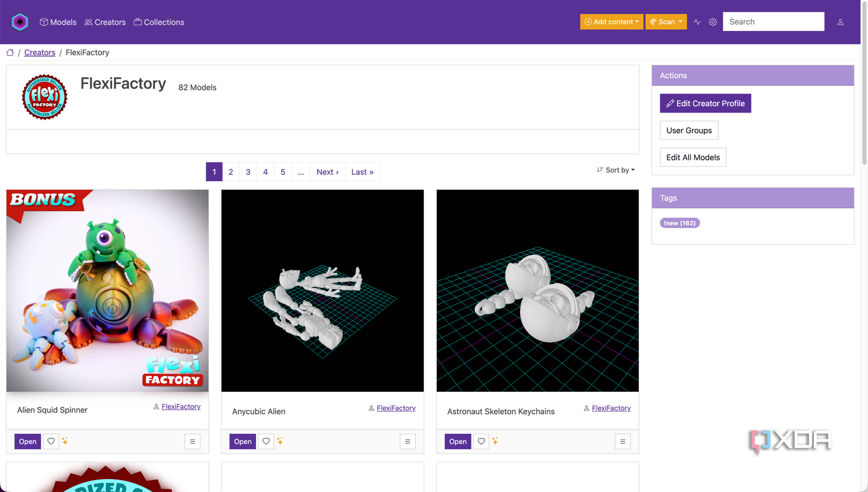Click "FlexiFactory" breadcrumb text
Image resolution: width=868 pixels, height=492 pixels.
(87, 52)
